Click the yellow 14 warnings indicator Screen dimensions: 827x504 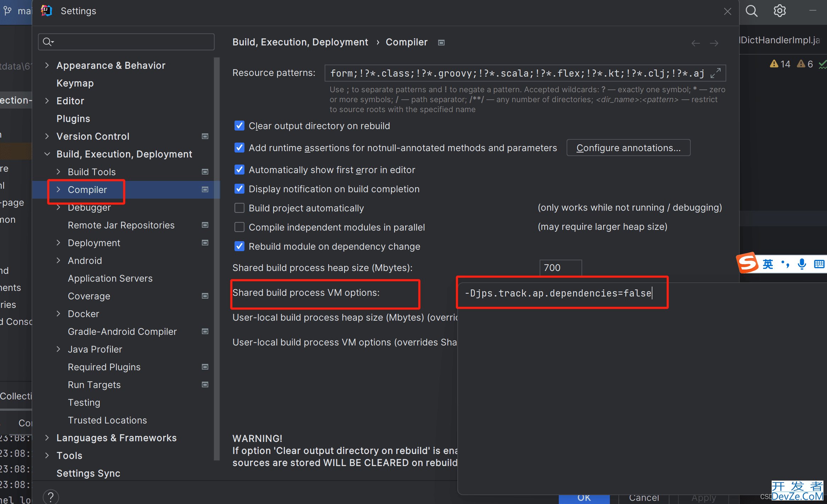780,64
